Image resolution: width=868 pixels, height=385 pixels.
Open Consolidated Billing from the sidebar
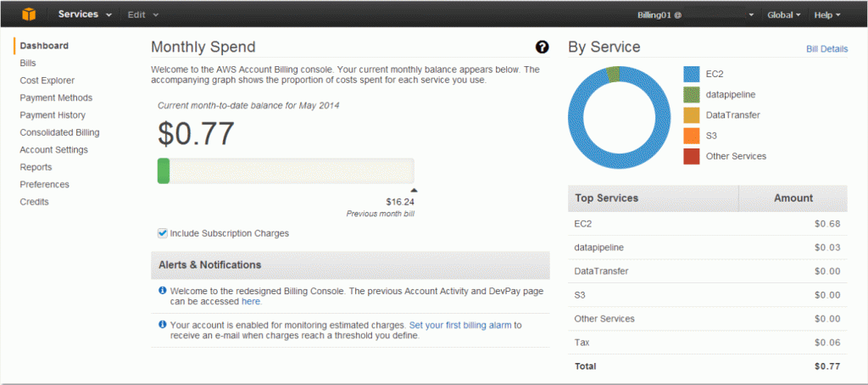(x=60, y=132)
